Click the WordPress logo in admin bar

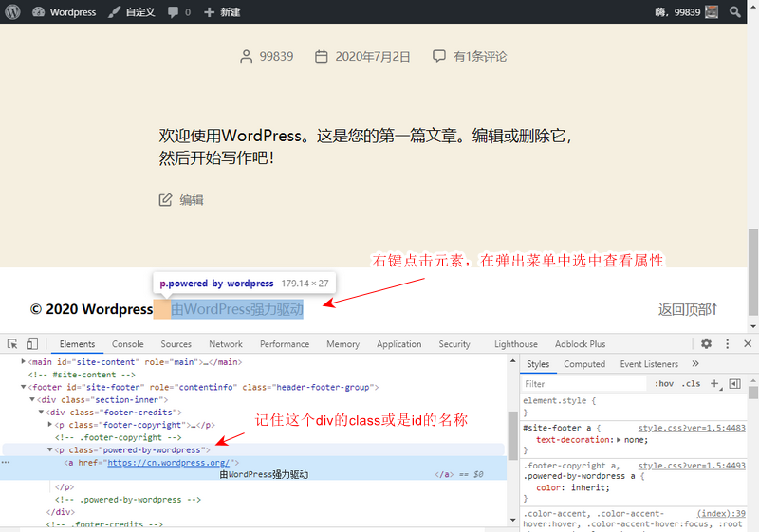click(x=12, y=11)
